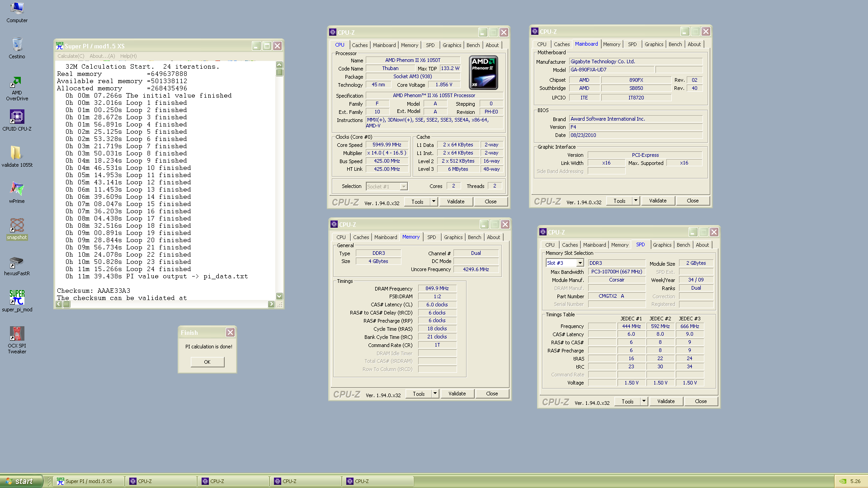Click the Uncore Frequency 4249.6 MHz value
The width and height of the screenshot is (868, 488).
476,269
